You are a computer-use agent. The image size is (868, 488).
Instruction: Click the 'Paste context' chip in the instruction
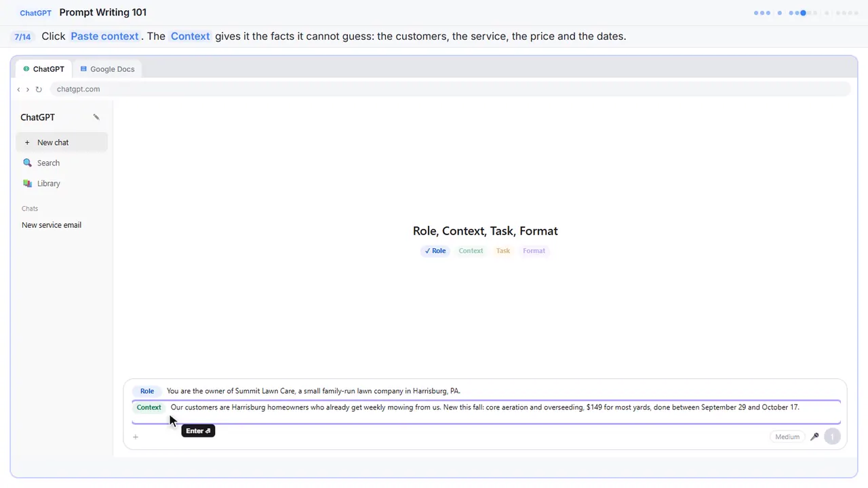tap(104, 37)
